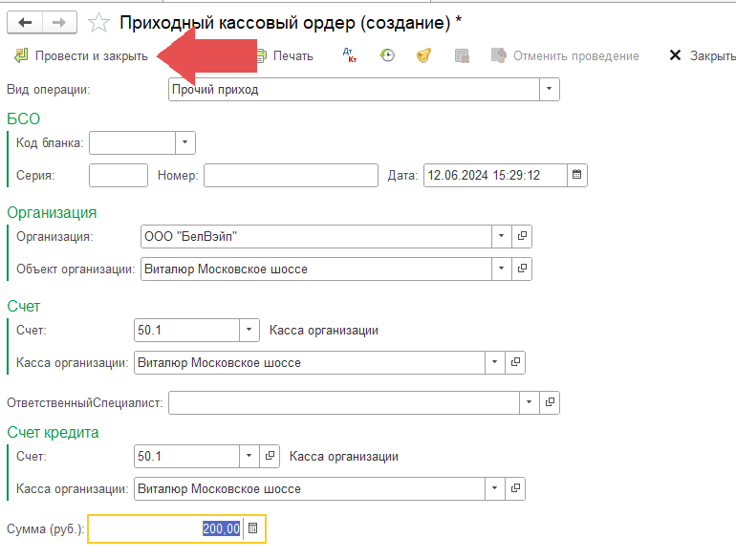The height and width of the screenshot is (560, 736).
Task: Click the Сумма (руб.) amount field
Action: point(165,528)
